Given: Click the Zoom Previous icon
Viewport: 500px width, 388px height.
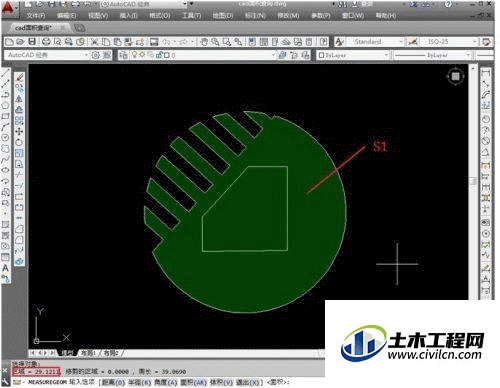Looking at the screenshot, I should (x=238, y=42).
